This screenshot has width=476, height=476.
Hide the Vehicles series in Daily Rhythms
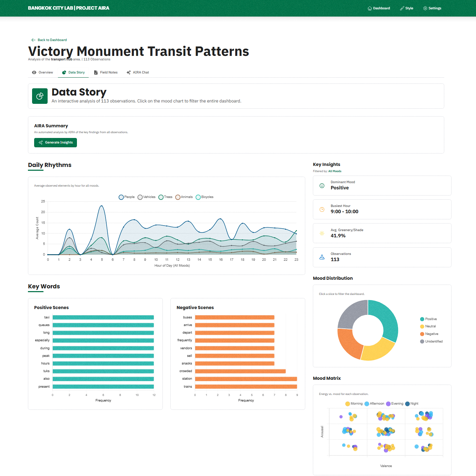[x=146, y=197]
